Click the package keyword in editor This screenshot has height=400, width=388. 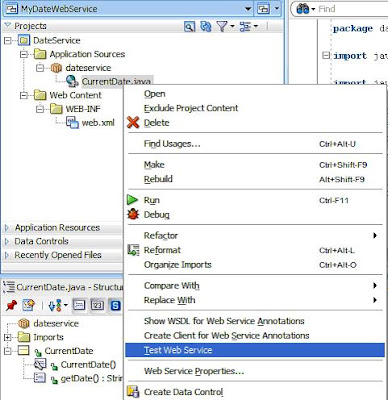(x=353, y=28)
